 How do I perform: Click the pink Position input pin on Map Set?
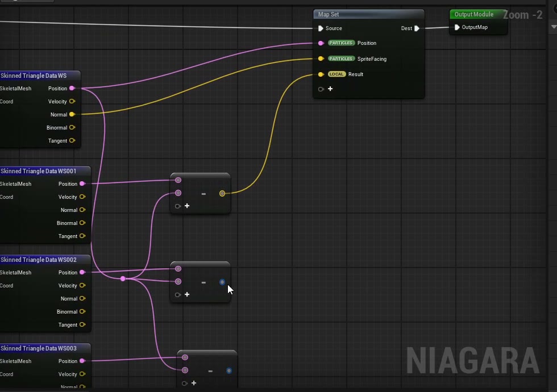click(x=321, y=43)
